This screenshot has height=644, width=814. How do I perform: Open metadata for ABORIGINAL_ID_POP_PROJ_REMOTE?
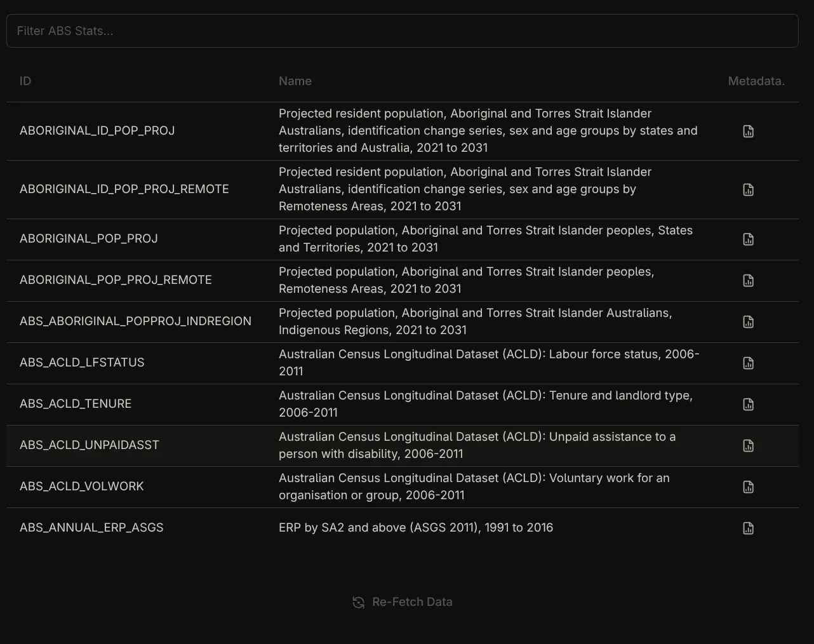pos(748,189)
